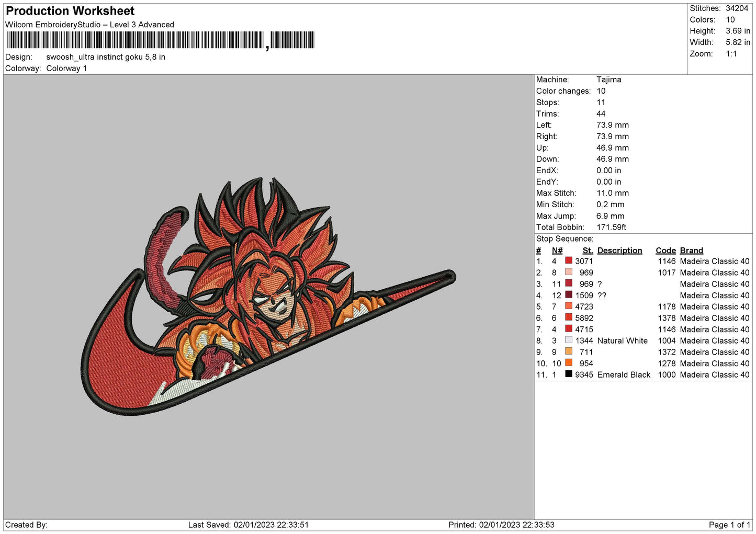This screenshot has height=534, width=756.
Task: Click the Production Worksheet title
Action: pyautogui.click(x=70, y=11)
